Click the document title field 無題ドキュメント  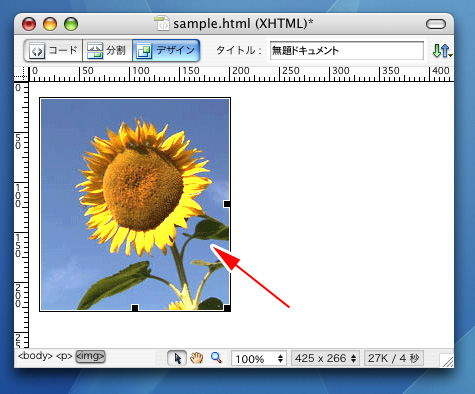pos(347,51)
